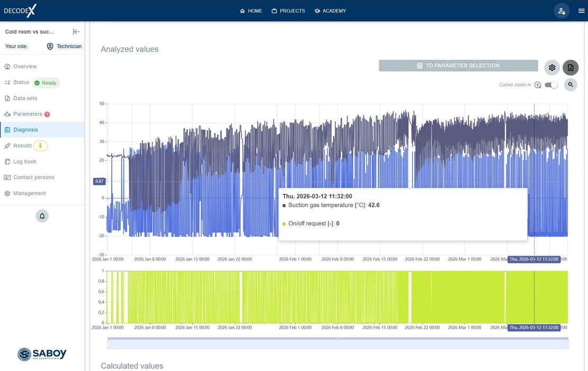
Task: Open the Academy section
Action: [331, 11]
